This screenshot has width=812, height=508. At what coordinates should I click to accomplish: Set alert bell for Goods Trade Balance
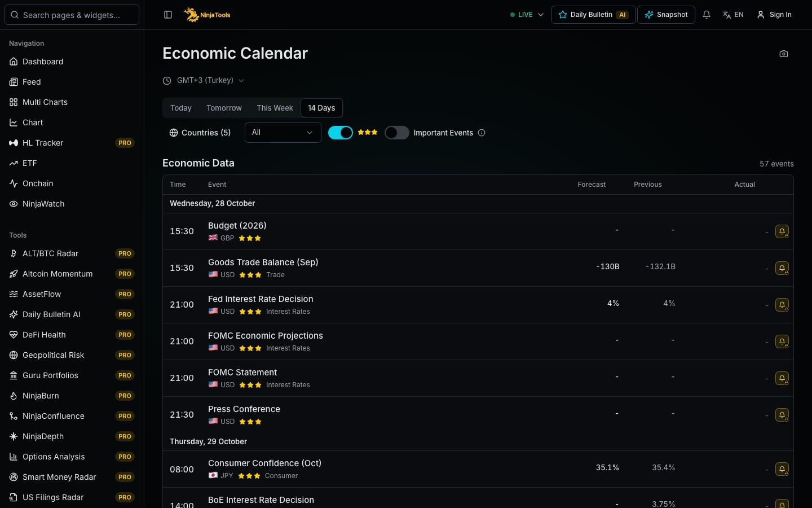click(782, 268)
